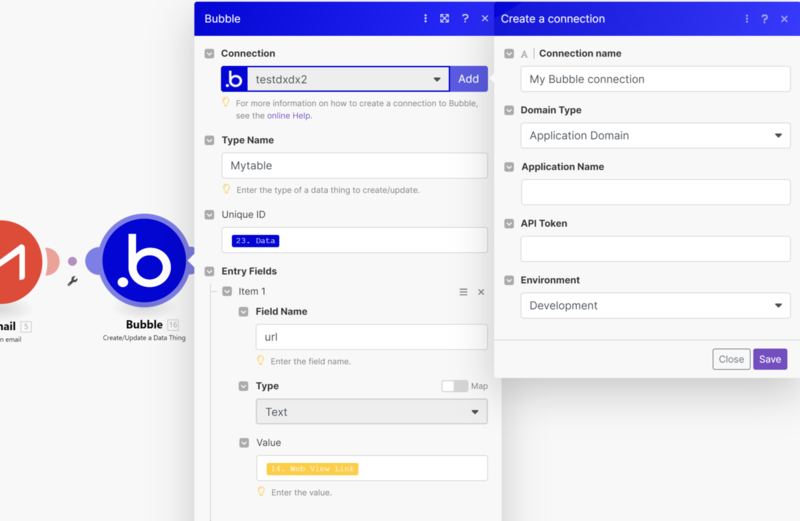Image resolution: width=800 pixels, height=521 pixels.
Task: Collapse the Item 1 entry expander
Action: (x=227, y=291)
